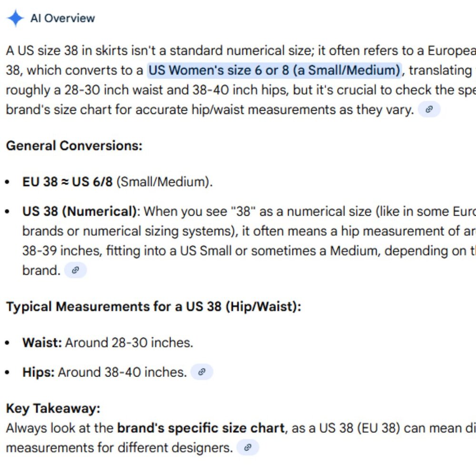Open source link chip after 'different designers.'

(248, 447)
